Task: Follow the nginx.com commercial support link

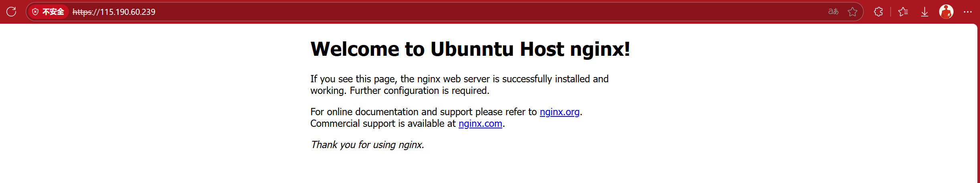Action: [x=480, y=124]
